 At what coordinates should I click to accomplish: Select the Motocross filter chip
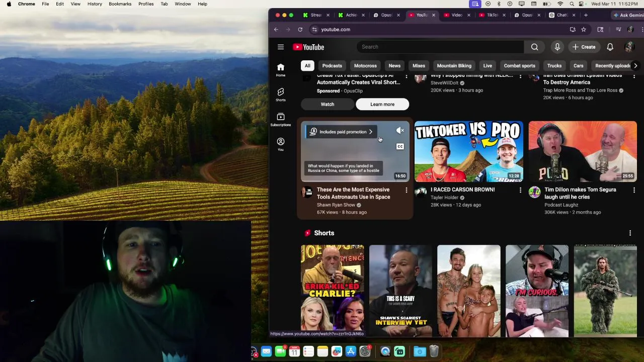point(365,66)
